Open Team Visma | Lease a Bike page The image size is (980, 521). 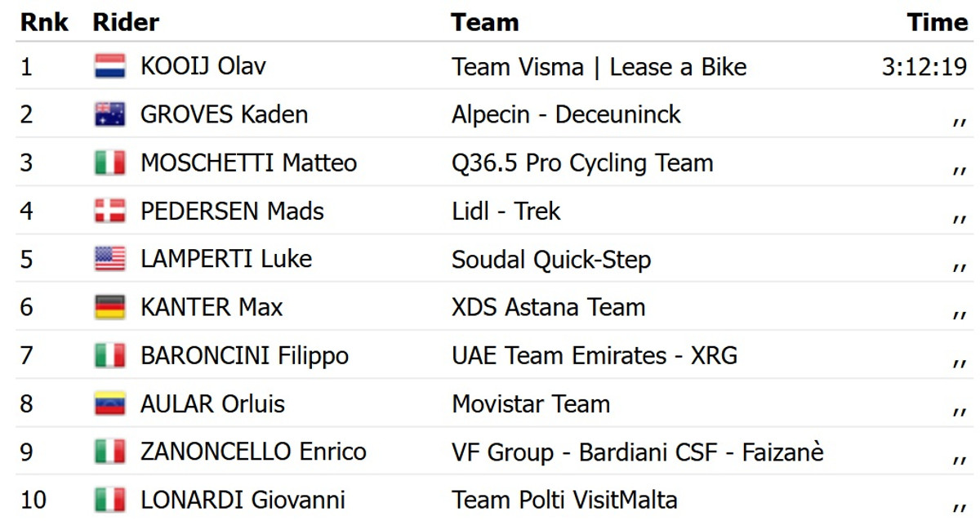click(599, 66)
